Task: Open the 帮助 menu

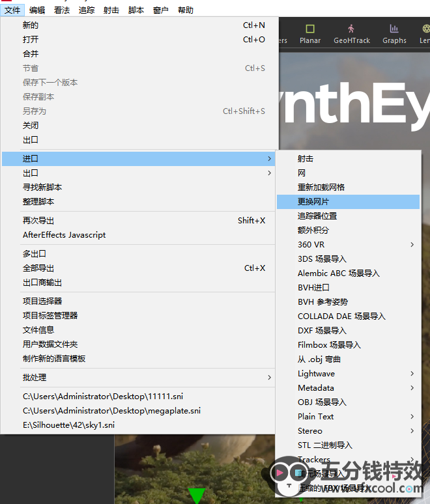Action: point(186,10)
